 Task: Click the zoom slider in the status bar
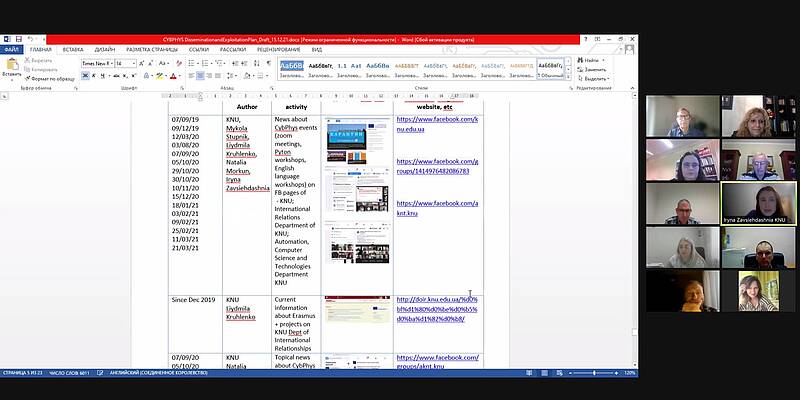(593, 373)
